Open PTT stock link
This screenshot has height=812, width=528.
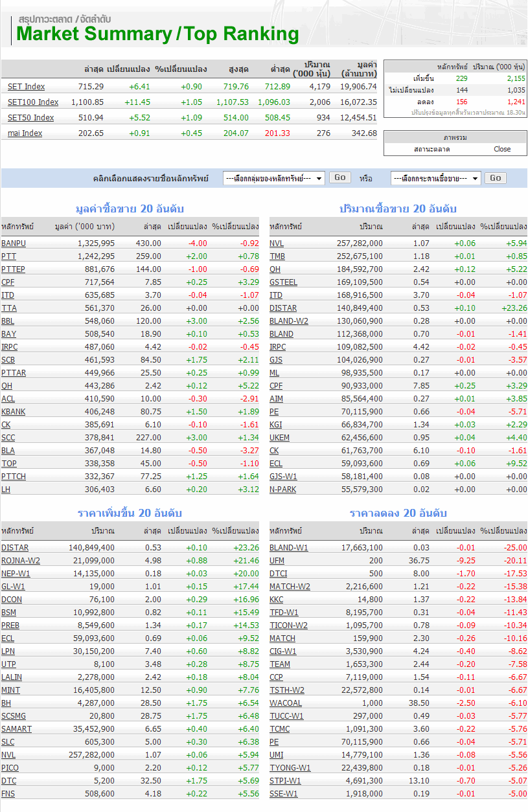click(x=8, y=256)
